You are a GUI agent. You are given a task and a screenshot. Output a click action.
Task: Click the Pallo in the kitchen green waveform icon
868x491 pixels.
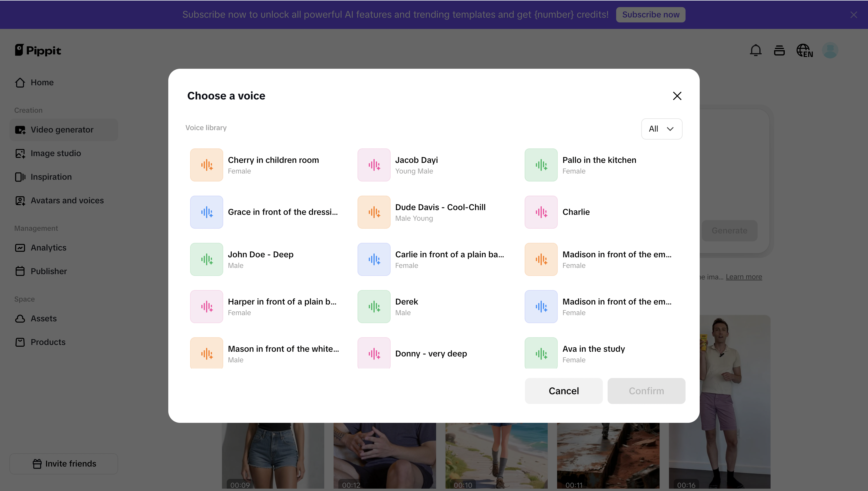coord(541,165)
